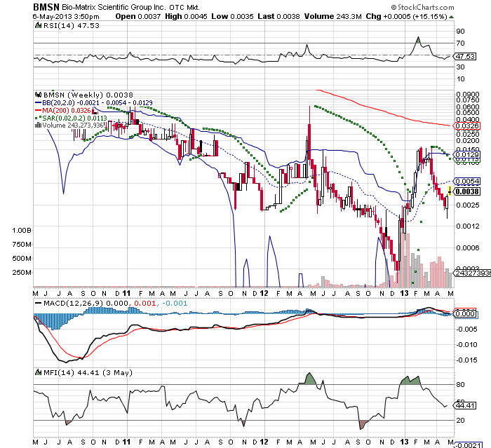Click the red boxed 0.0326 price label

pos(467,126)
